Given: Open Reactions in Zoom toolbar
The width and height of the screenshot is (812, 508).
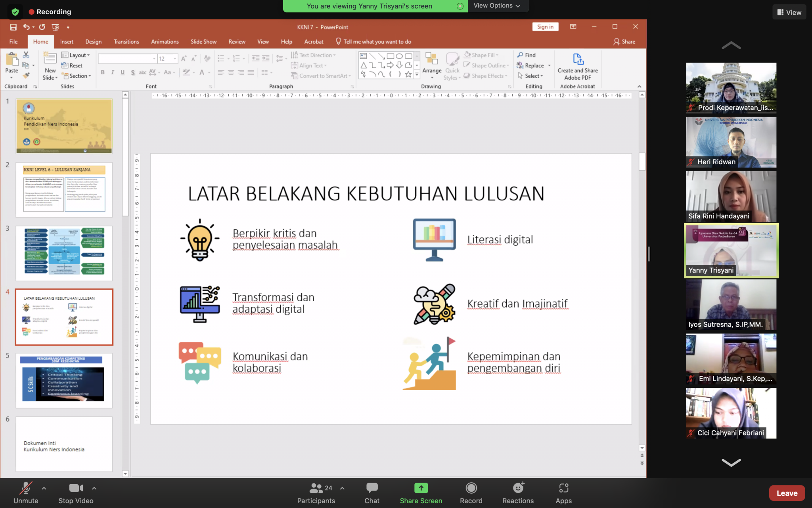Looking at the screenshot, I should [x=518, y=493].
